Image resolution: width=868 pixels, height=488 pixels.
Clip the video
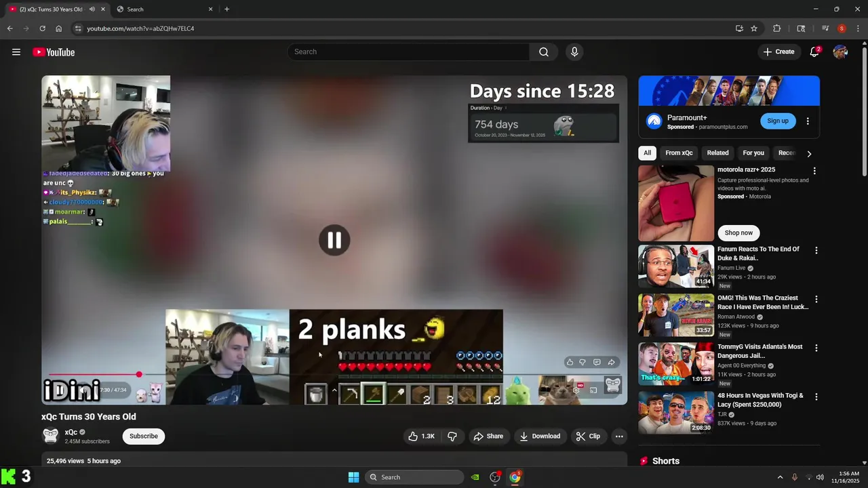click(x=588, y=436)
